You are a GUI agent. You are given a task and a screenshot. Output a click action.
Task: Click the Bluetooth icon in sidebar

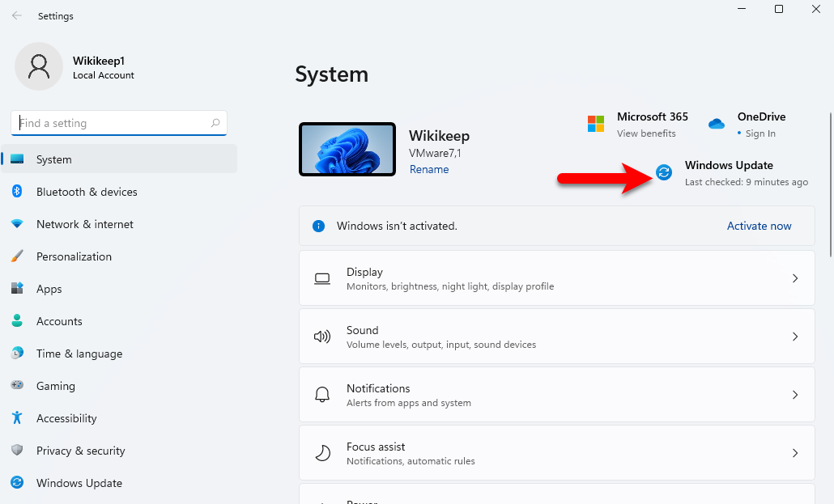click(x=17, y=192)
